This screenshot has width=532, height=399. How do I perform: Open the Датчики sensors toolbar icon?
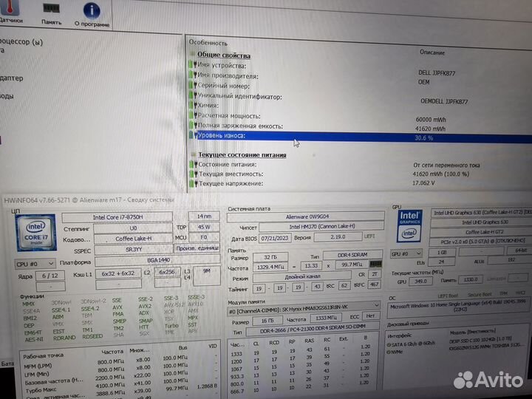point(10,11)
